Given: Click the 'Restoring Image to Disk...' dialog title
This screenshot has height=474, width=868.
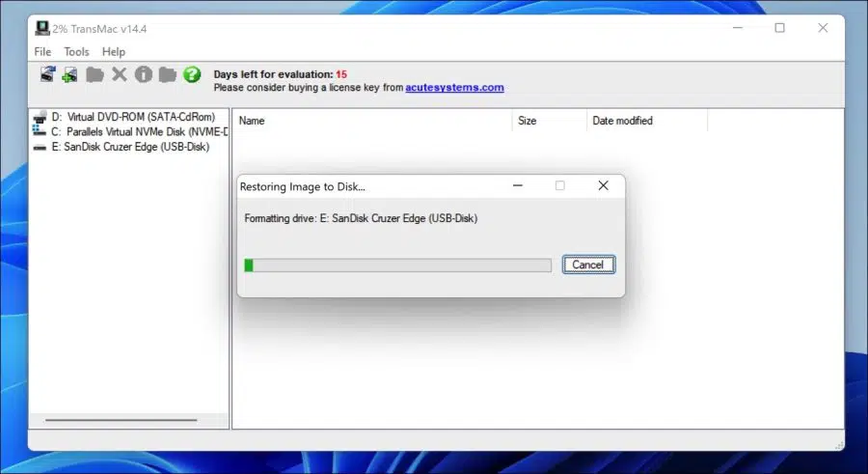Looking at the screenshot, I should point(302,187).
